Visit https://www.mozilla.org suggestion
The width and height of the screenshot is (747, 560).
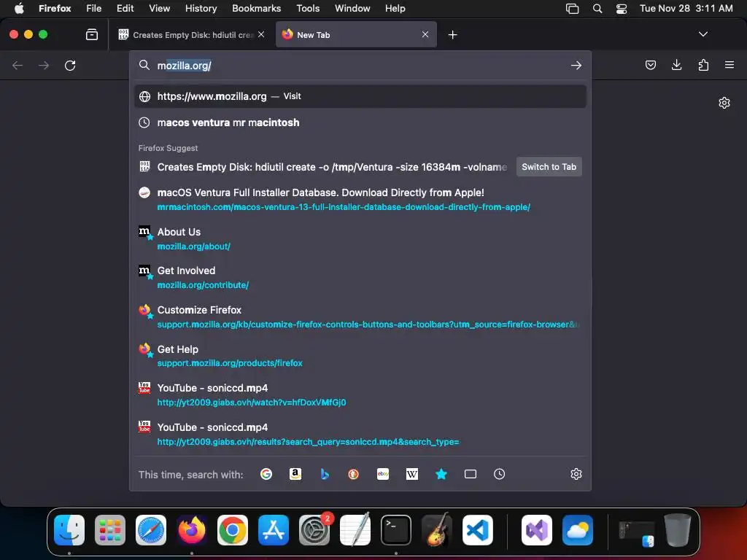pyautogui.click(x=360, y=96)
